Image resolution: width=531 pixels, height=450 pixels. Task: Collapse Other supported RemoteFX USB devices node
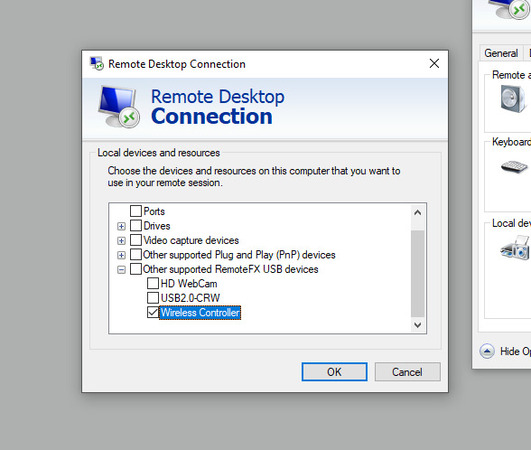[121, 270]
